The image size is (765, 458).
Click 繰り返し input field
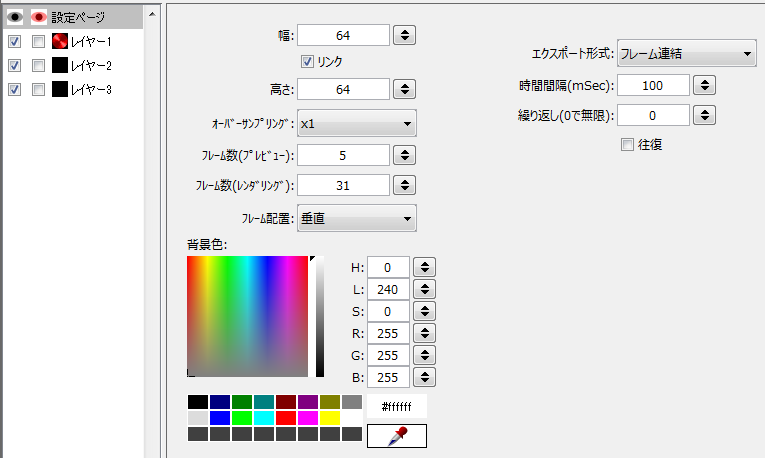[x=653, y=116]
